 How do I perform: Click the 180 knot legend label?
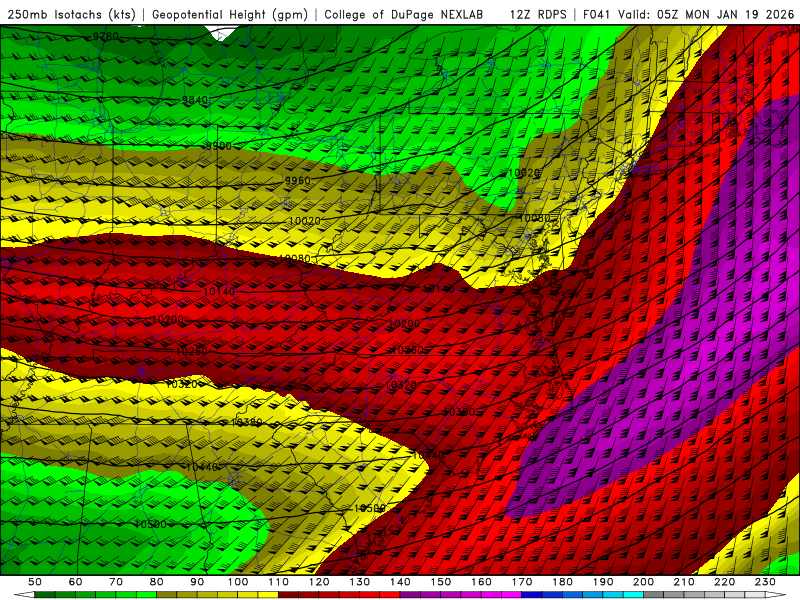562,582
